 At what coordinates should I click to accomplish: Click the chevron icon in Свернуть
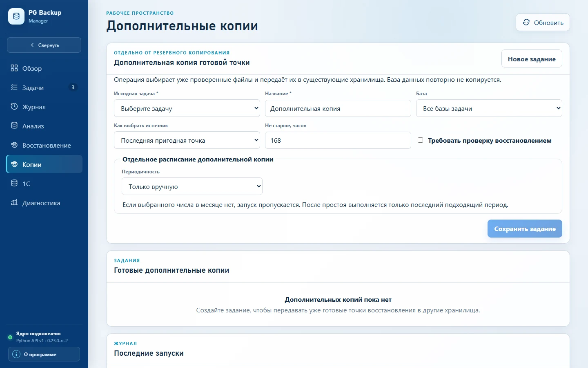[x=32, y=45]
